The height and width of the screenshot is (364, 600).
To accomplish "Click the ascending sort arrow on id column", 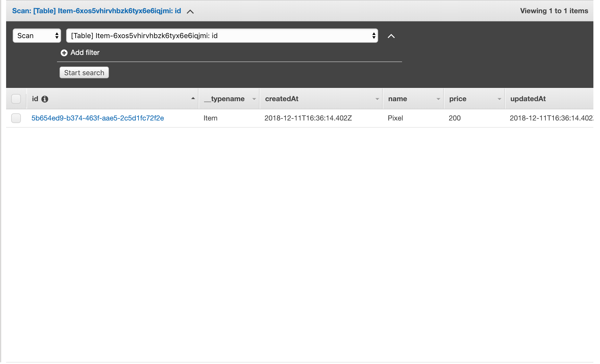I will (193, 98).
